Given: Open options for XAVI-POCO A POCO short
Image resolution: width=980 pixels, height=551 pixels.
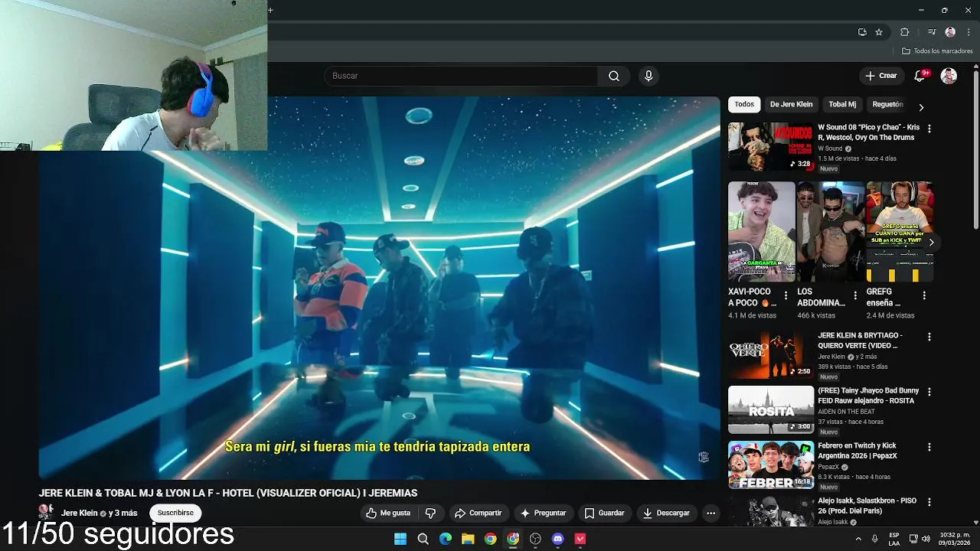Looking at the screenshot, I should (x=786, y=295).
